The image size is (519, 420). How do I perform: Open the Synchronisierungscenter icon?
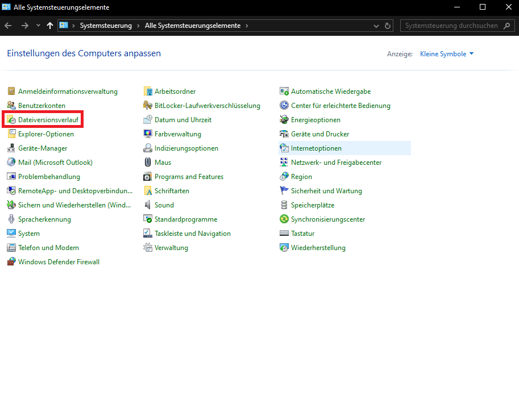point(284,219)
